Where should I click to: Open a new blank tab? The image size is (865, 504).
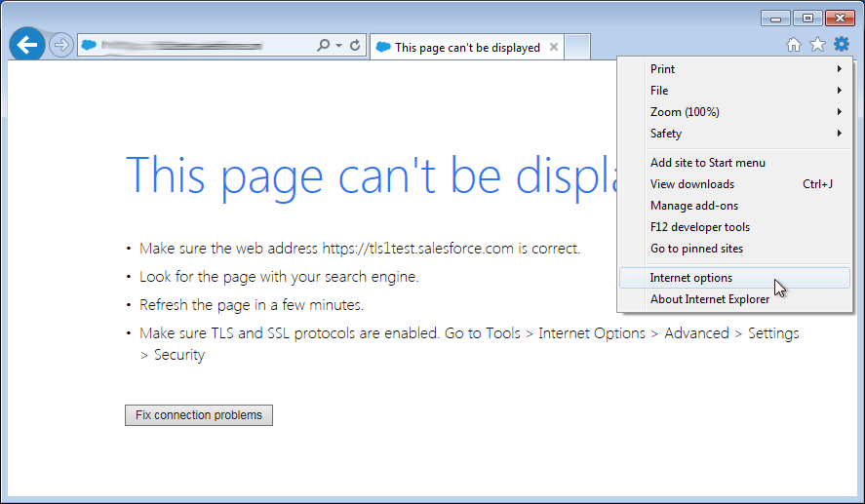(x=577, y=47)
